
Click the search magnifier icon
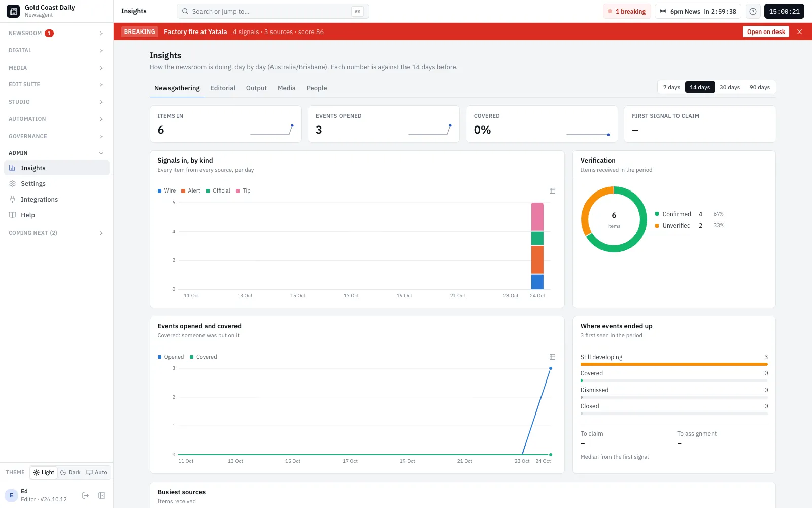pos(185,11)
